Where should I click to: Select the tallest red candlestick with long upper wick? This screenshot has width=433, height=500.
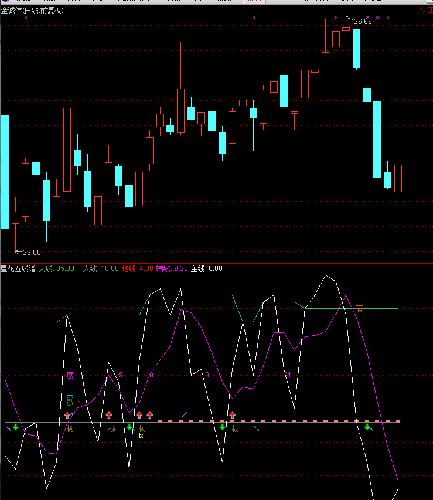pos(181,88)
